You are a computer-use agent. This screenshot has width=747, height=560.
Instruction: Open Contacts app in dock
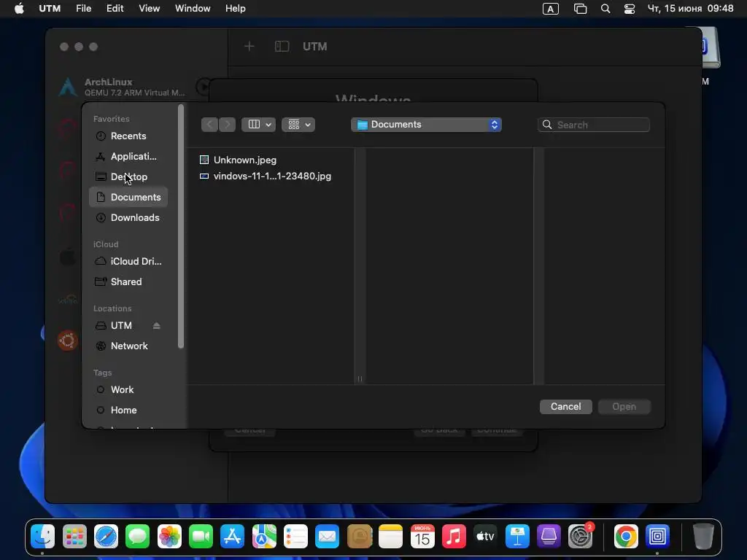359,537
